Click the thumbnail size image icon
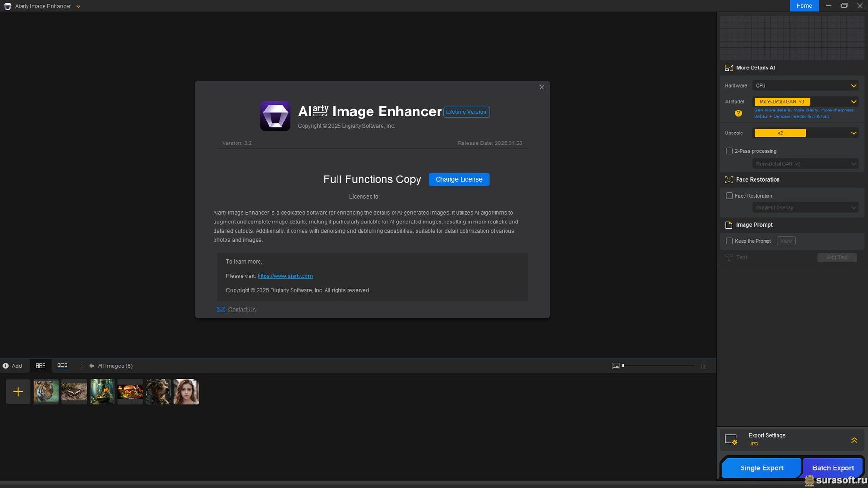The height and width of the screenshot is (488, 868). (x=616, y=366)
